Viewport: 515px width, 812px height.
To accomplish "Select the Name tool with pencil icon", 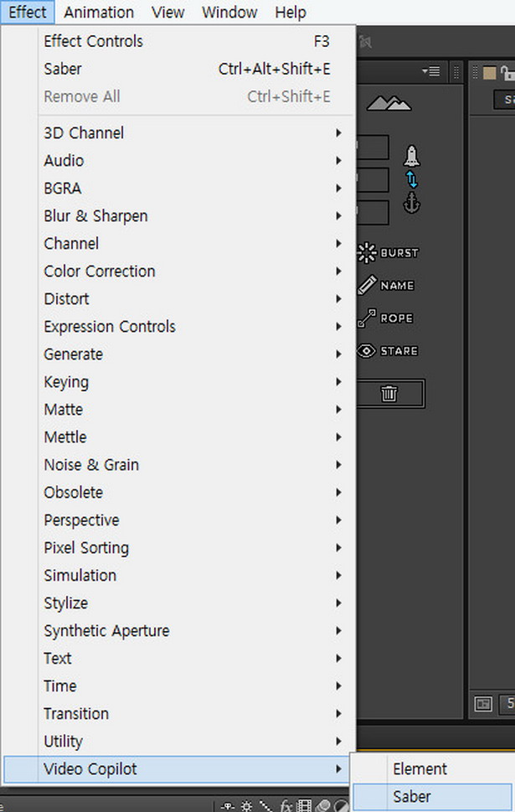I will (386, 286).
